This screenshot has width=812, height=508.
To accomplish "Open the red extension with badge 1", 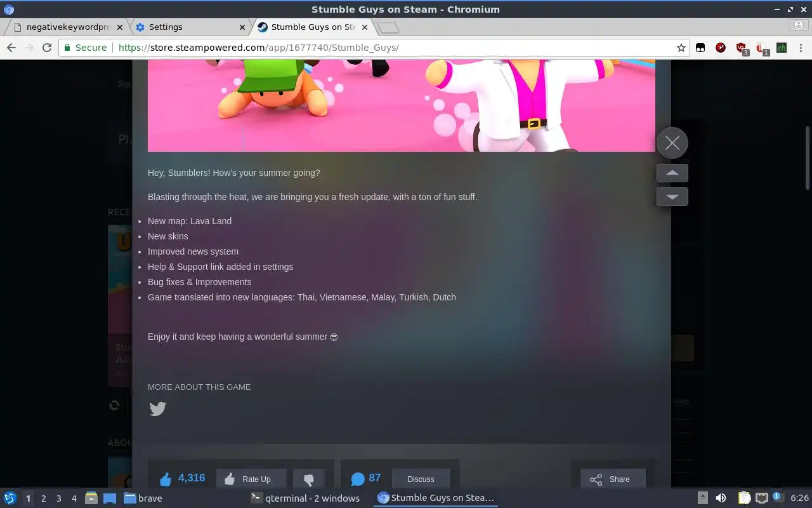I will (x=762, y=48).
